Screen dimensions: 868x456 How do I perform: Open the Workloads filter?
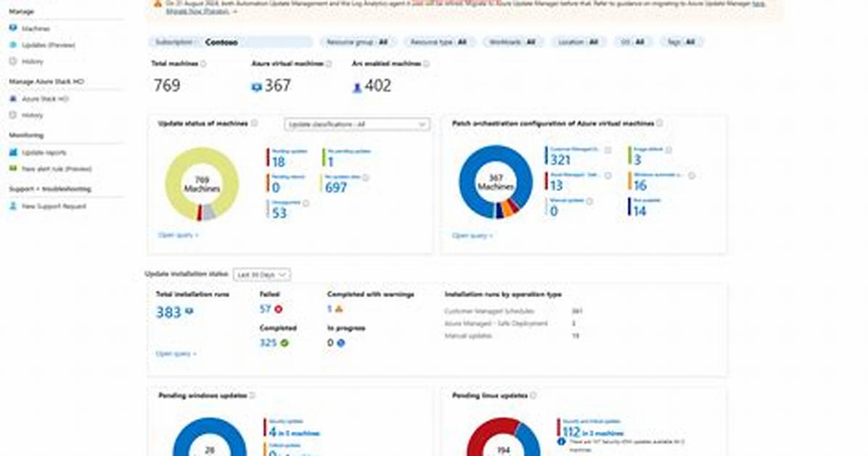[512, 42]
